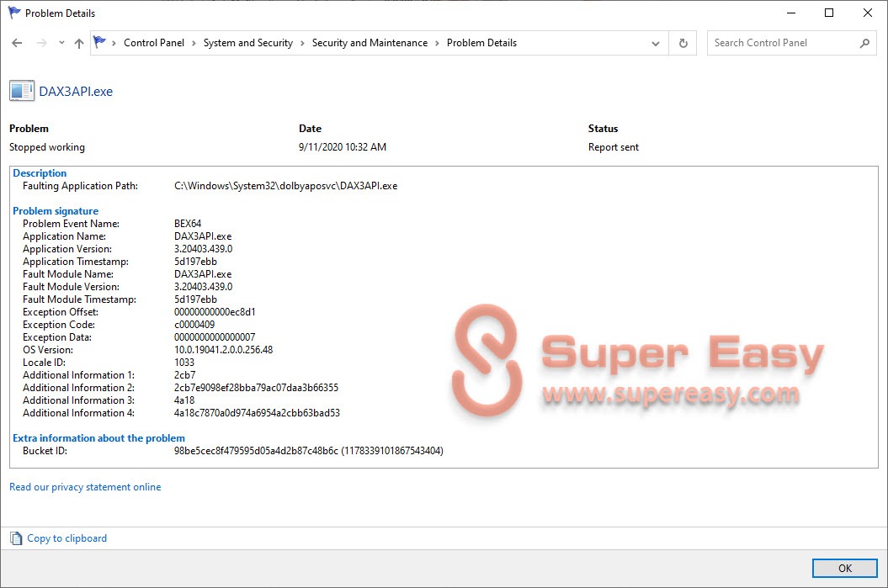Select OS Version 10.0.19041.2.0.0.256.48
This screenshot has height=588, width=888.
[x=224, y=350]
